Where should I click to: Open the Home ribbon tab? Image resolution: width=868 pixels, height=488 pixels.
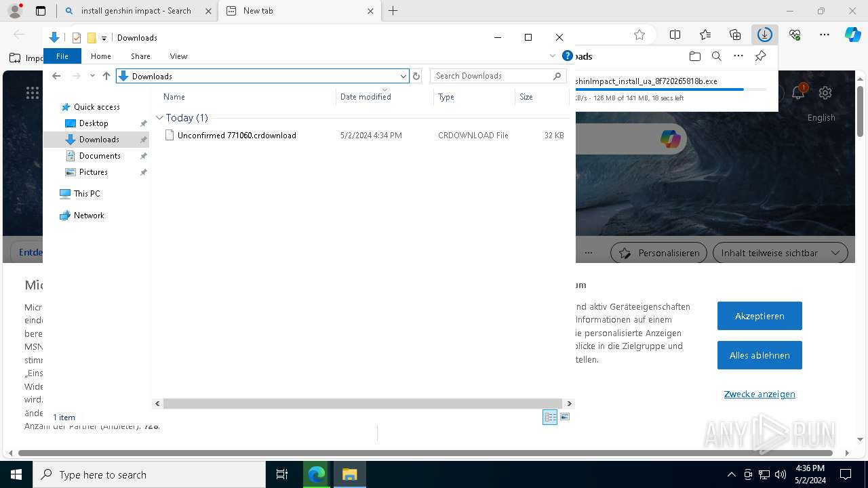(x=101, y=56)
